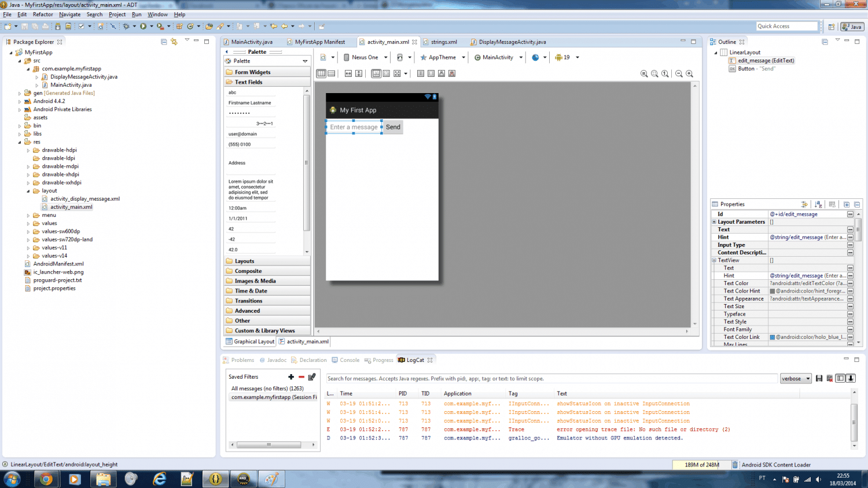
Task: Open the Palette options dropdown
Action: click(x=305, y=61)
